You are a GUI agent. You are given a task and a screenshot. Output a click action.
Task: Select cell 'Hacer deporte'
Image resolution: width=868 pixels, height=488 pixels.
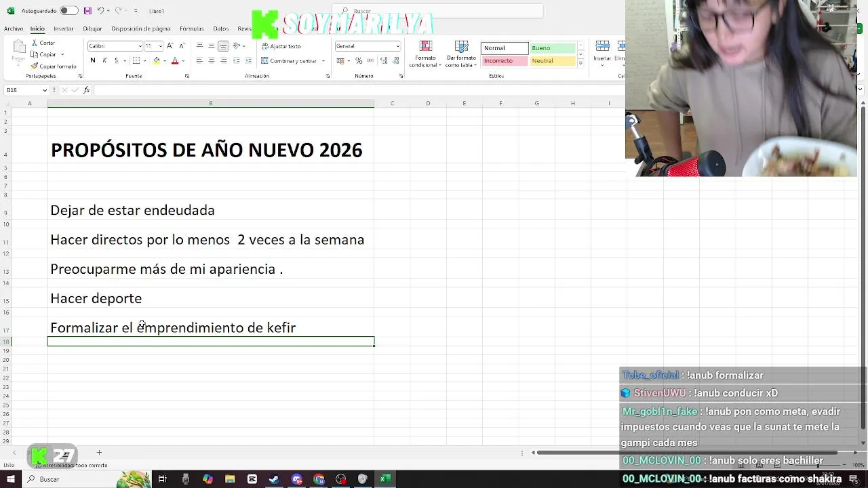tap(210, 298)
